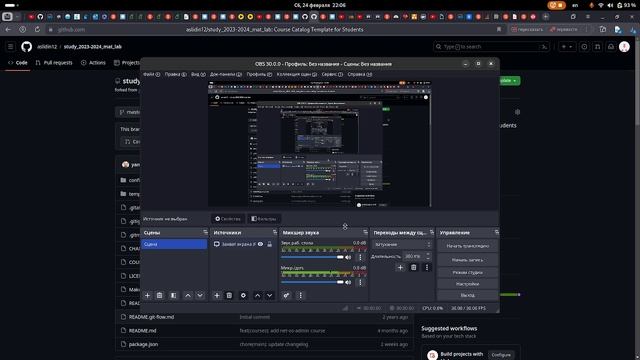Open OBS Profile menu
The width and height of the screenshot is (640, 360).
pyautogui.click(x=259, y=74)
